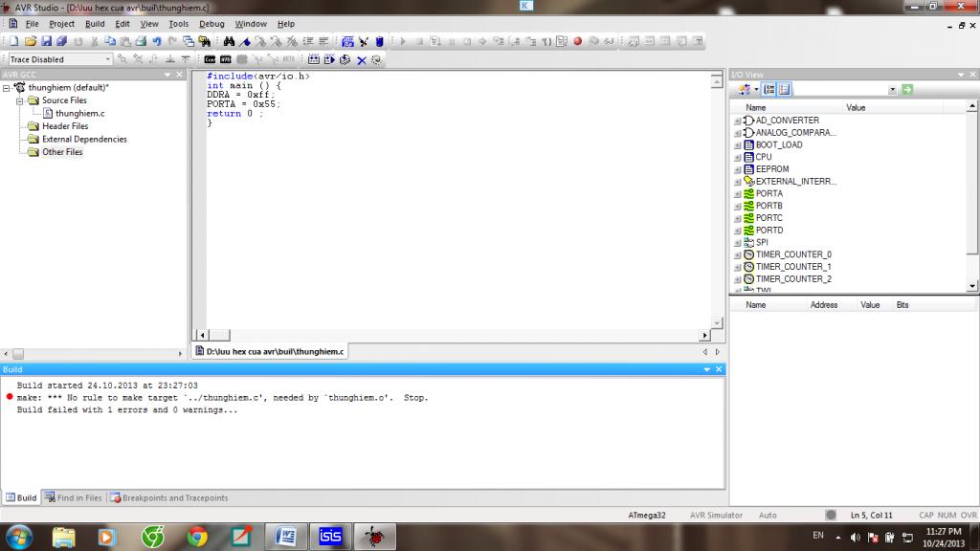Open the Trace Disabled dropdown
This screenshot has width=980, height=551.
click(107, 58)
